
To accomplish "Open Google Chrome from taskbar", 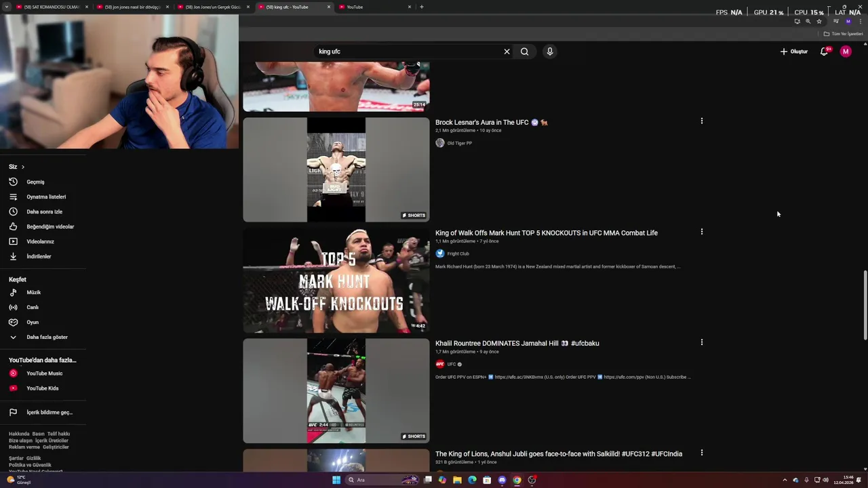I will pos(517,480).
